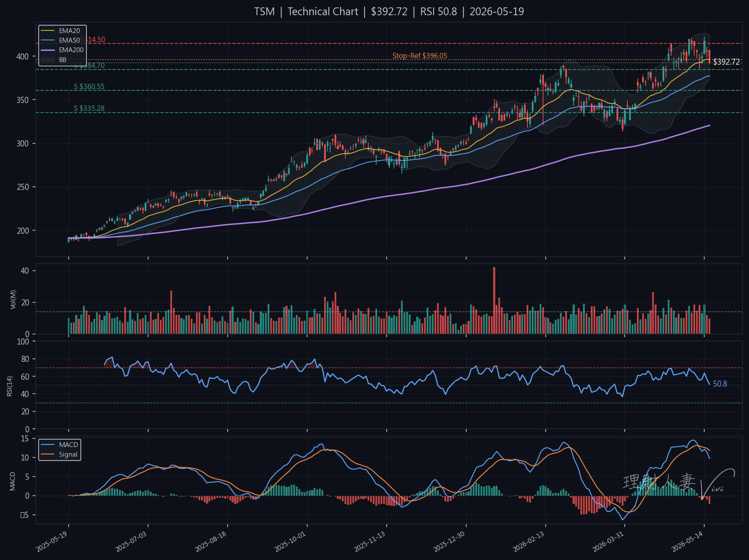Click the orange Signal line sample in legend
Screen dimensions: 749x560
(x=47, y=454)
